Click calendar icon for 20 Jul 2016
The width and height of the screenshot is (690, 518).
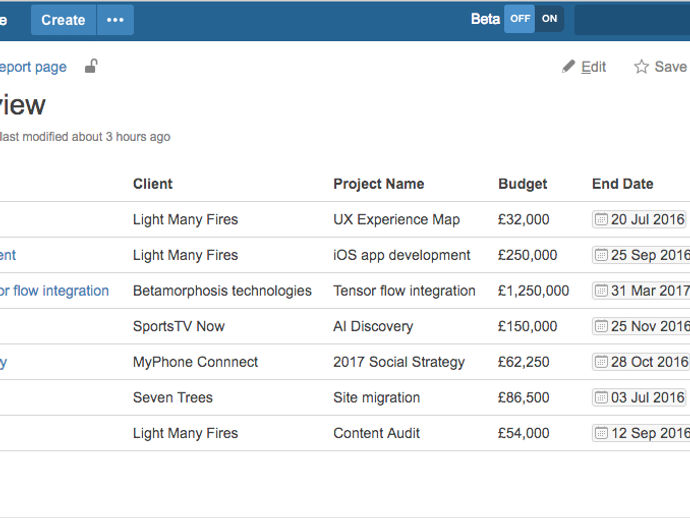(601, 219)
